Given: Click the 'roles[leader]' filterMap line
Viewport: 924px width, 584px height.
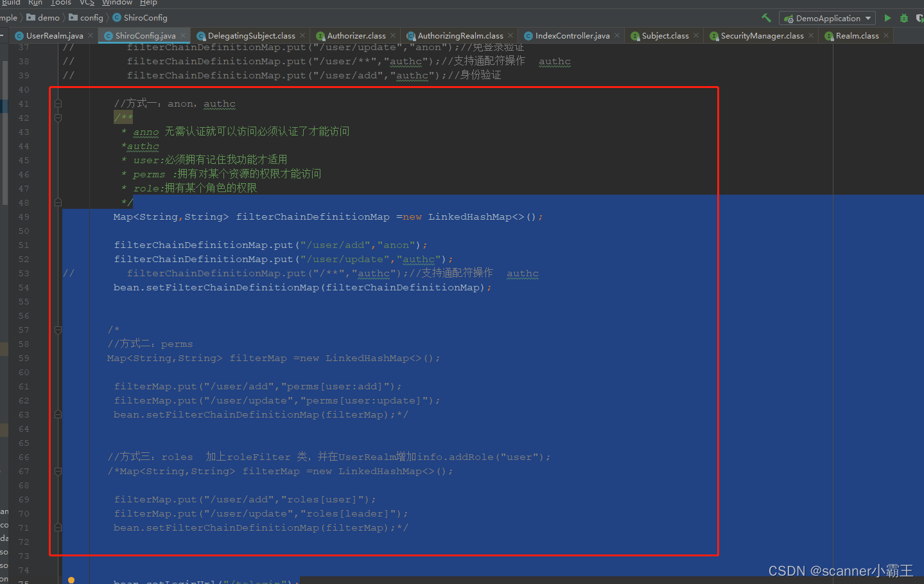Looking at the screenshot, I should coord(261,513).
